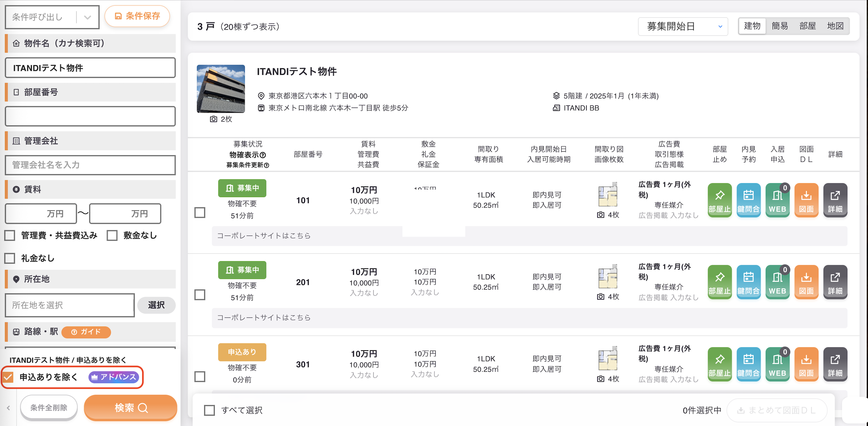The height and width of the screenshot is (426, 868).
Task: Click the 条件保存 button
Action: pos(137,16)
